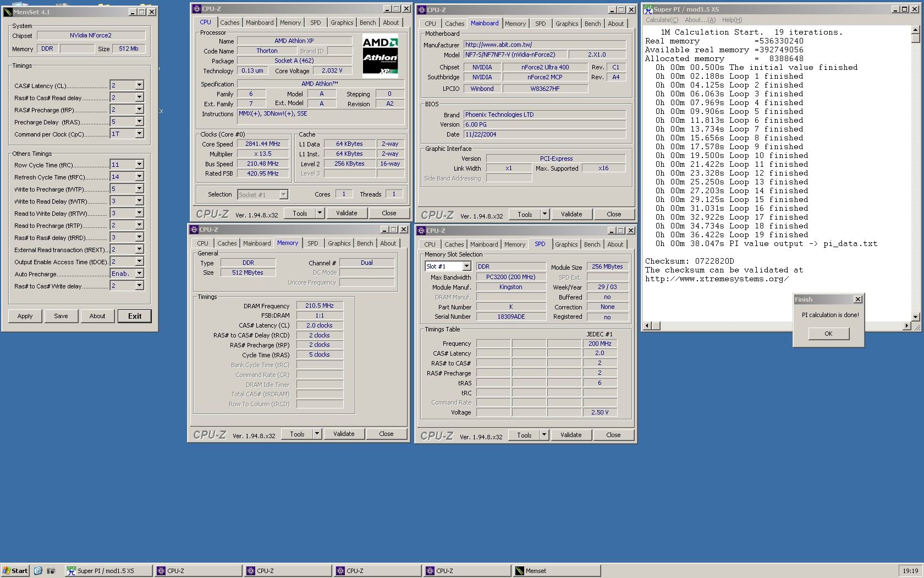The width and height of the screenshot is (924, 578).
Task: Expand Write to Precharge (tWTP) dropdown
Action: point(139,189)
